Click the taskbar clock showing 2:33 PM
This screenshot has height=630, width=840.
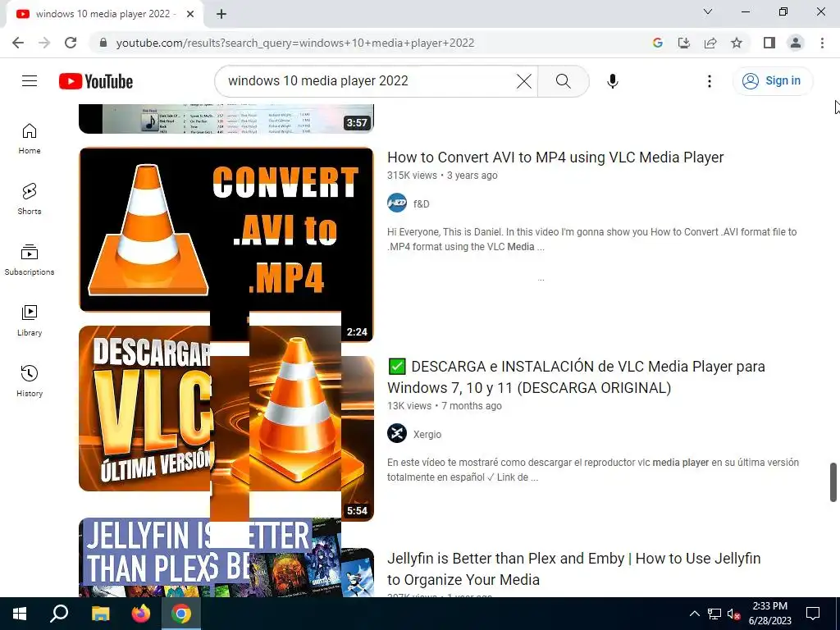769,614
